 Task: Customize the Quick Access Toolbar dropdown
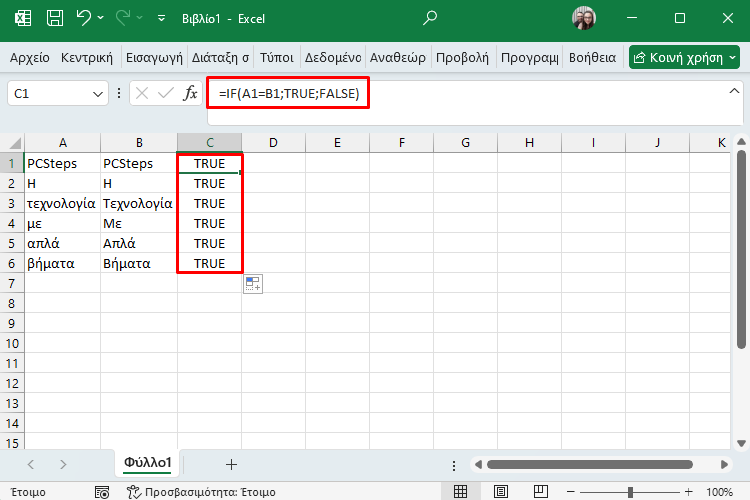click(162, 18)
